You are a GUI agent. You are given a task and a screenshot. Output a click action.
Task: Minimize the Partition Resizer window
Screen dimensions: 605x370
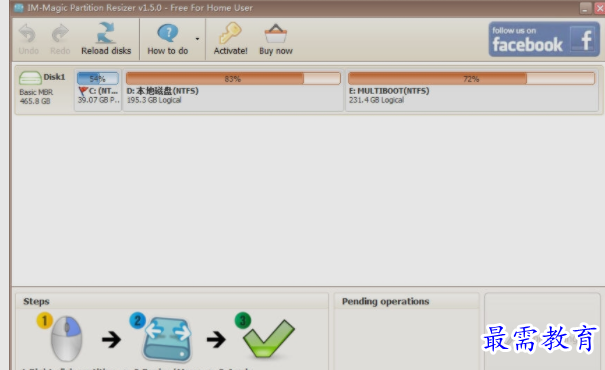pos(585,8)
